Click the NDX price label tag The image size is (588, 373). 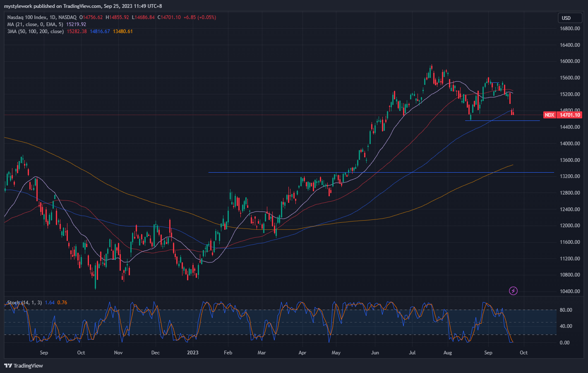[549, 115]
